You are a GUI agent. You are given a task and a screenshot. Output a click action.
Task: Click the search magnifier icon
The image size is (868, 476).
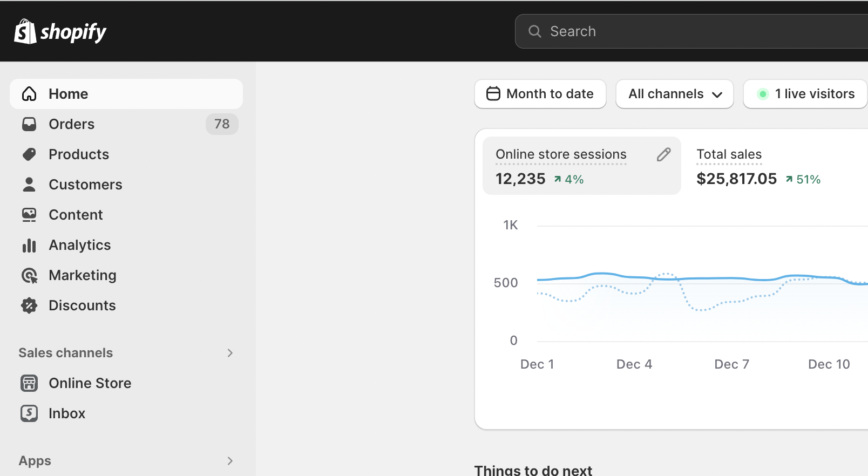click(x=534, y=31)
